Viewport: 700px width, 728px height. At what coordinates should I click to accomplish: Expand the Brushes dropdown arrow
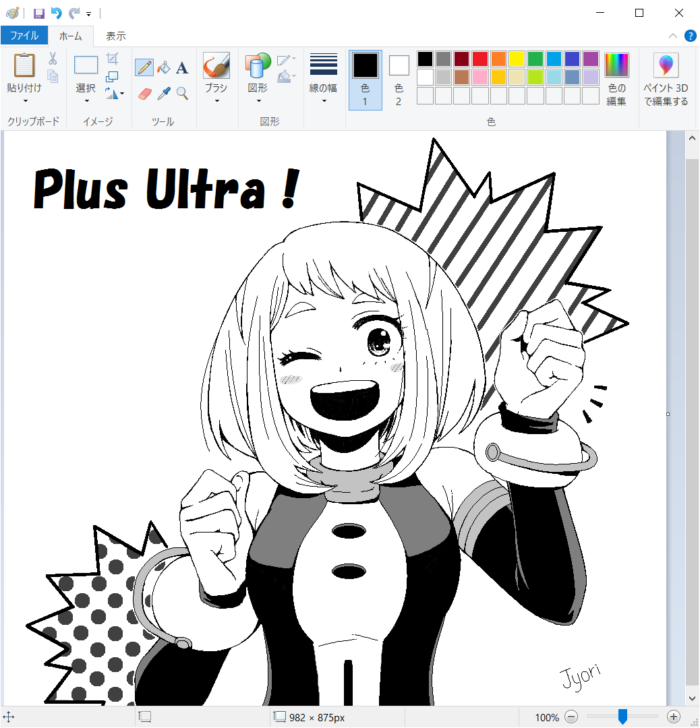[x=216, y=100]
